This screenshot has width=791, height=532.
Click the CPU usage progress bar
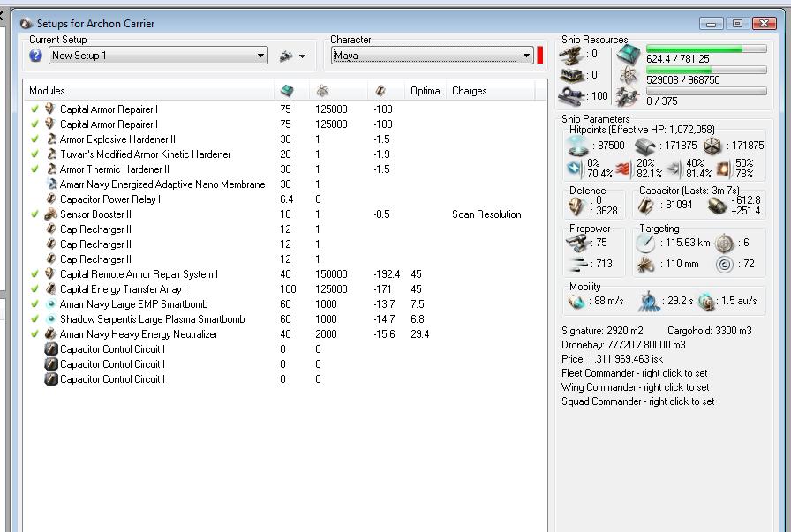point(706,49)
